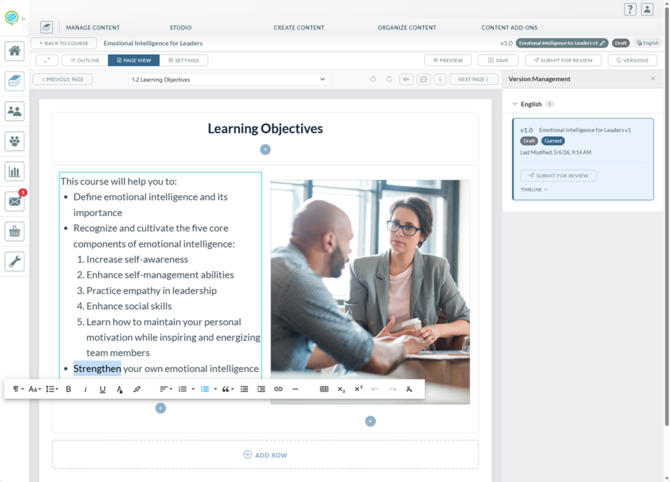Screen dimensions: 670x482
Task: Open the Messages envelope icon with notification
Action: click(15, 201)
